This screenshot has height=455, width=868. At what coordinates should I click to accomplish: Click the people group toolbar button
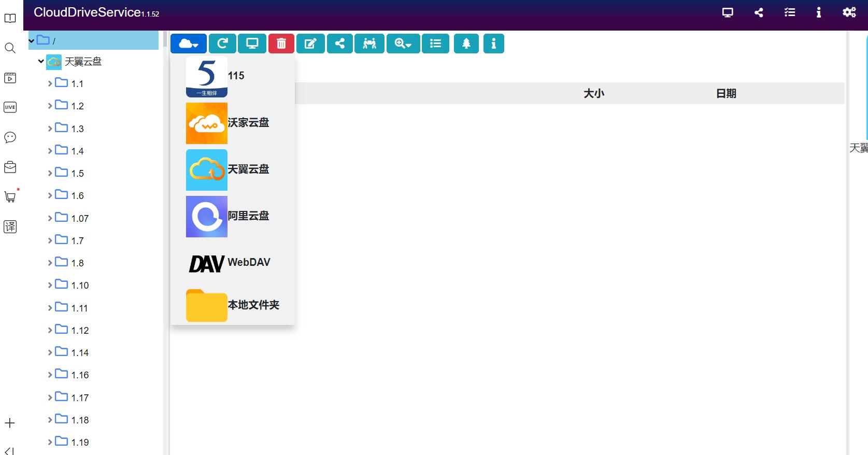point(369,44)
